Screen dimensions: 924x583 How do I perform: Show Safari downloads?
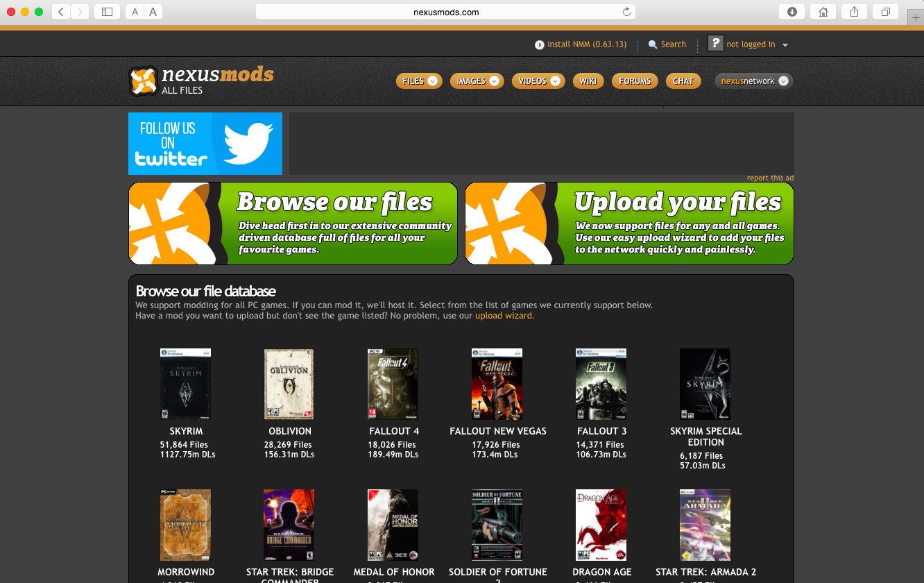[792, 12]
